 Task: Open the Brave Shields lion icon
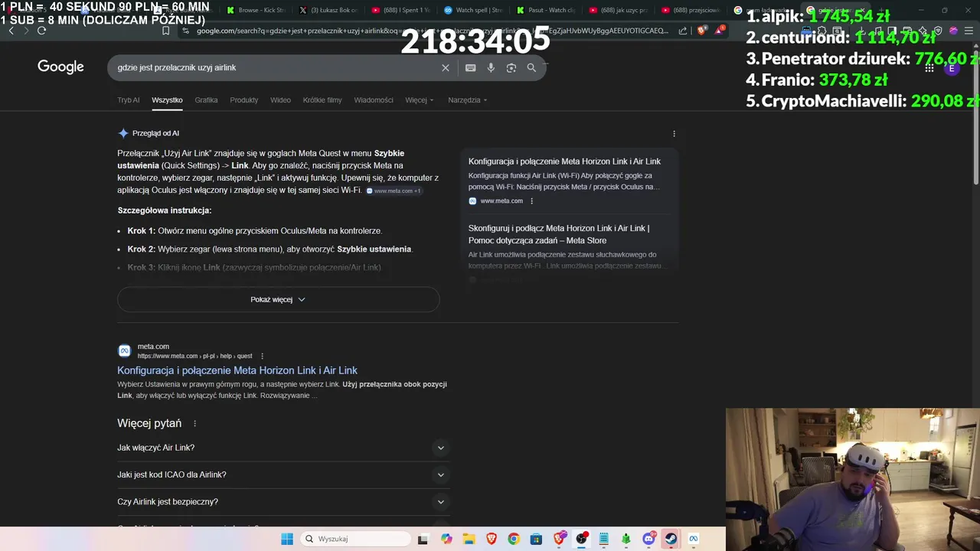coord(702,31)
